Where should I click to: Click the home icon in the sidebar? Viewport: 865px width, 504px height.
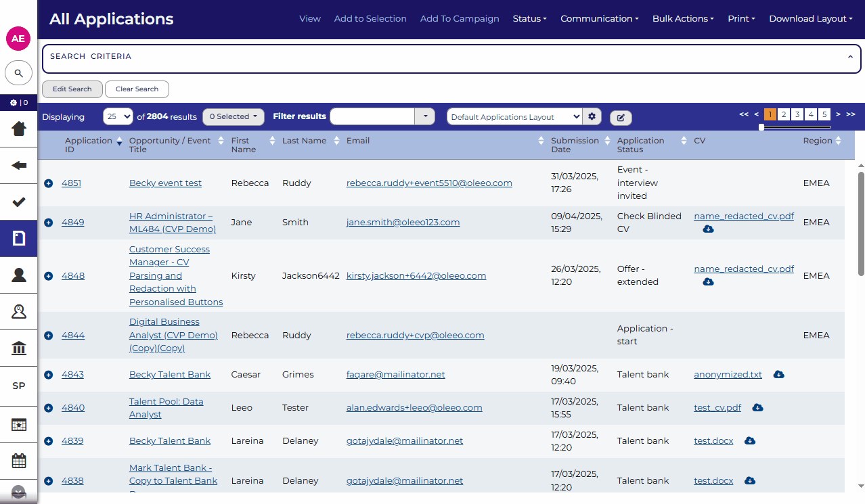19,129
